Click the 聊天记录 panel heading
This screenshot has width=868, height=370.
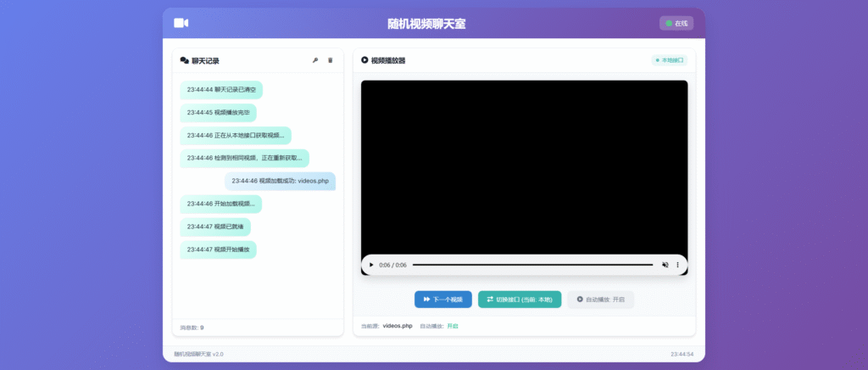pyautogui.click(x=205, y=61)
